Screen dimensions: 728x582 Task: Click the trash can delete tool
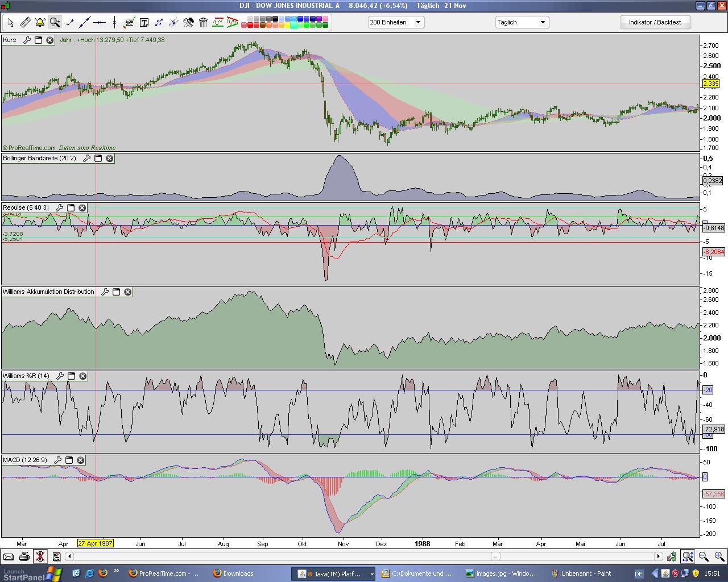[203, 22]
